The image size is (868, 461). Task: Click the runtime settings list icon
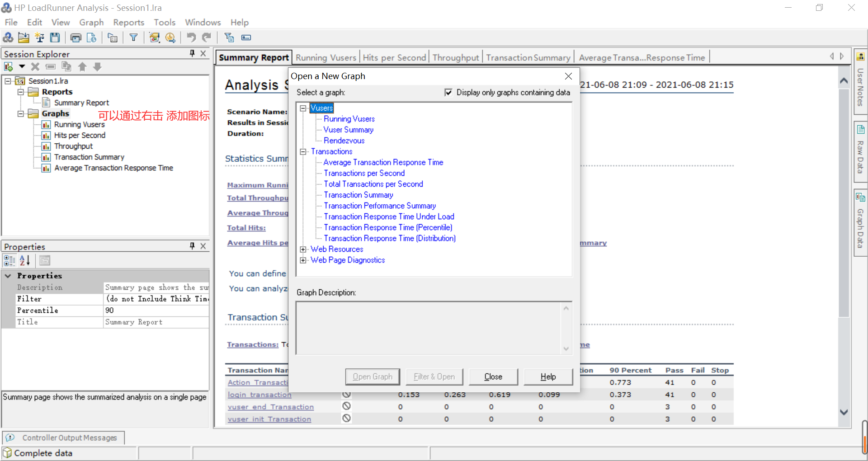pyautogui.click(x=113, y=38)
